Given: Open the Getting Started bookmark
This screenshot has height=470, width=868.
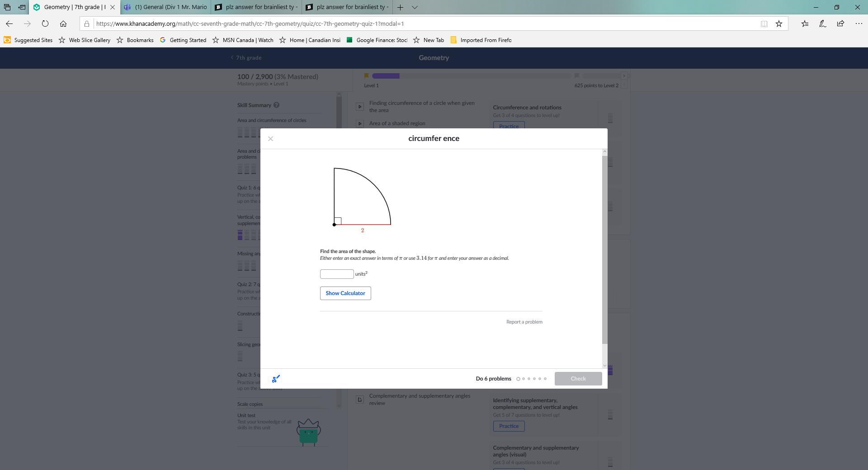Looking at the screenshot, I should pyautogui.click(x=183, y=40).
